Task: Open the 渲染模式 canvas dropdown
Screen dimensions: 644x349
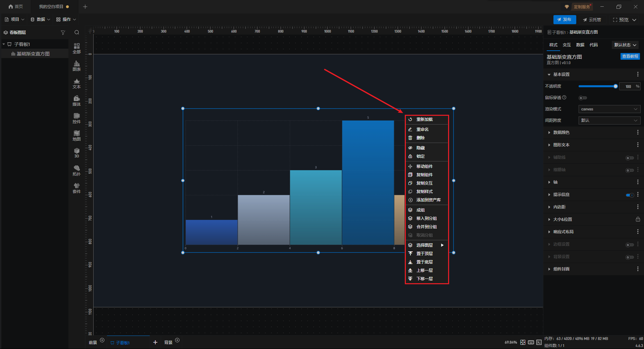Action: tap(609, 109)
